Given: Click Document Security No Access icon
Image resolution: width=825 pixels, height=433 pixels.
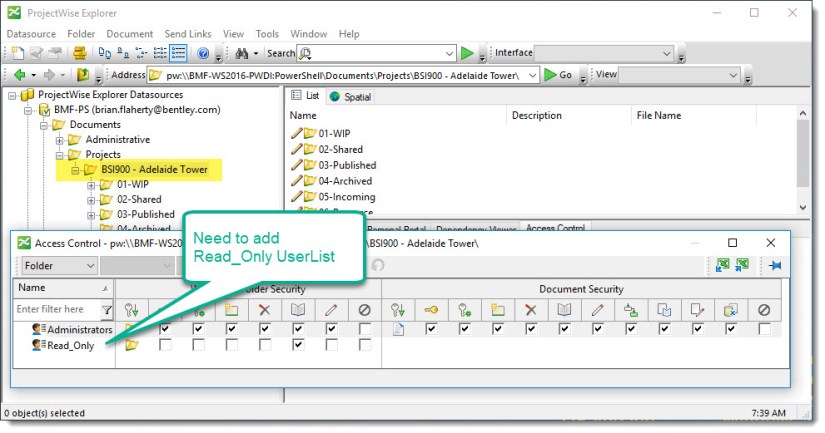Looking at the screenshot, I should 764,310.
